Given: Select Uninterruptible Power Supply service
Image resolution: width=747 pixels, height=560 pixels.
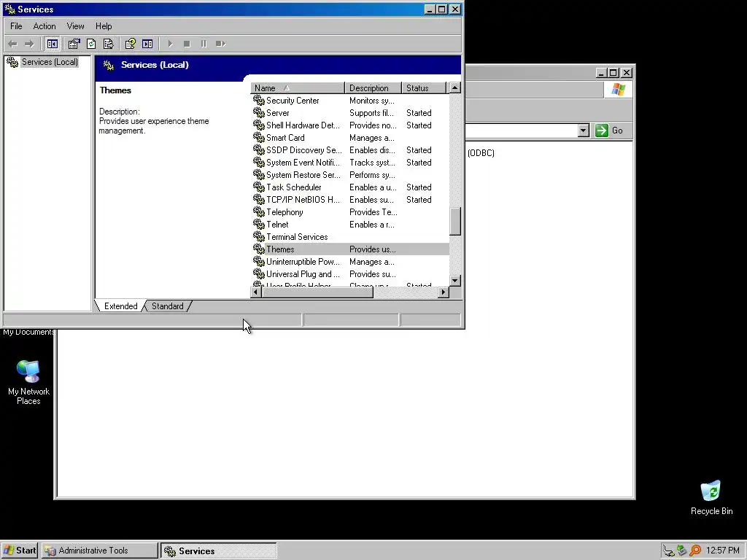Looking at the screenshot, I should (350, 262).
